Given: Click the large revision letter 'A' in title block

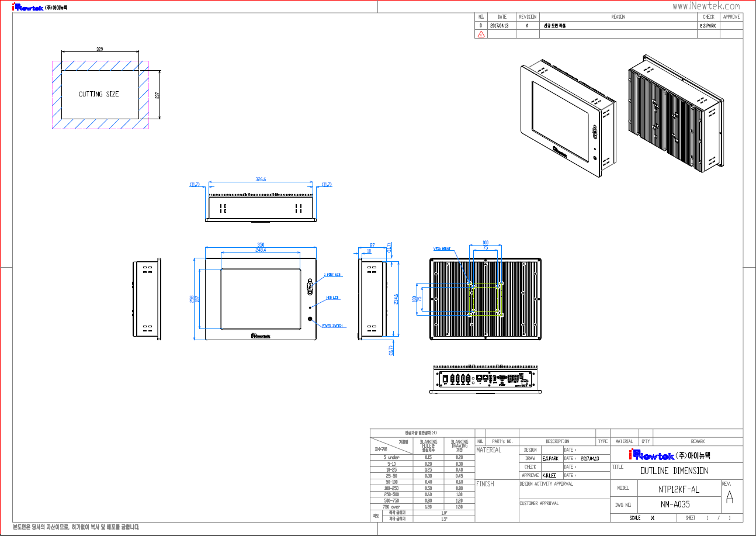Looking at the screenshot, I should [x=730, y=497].
